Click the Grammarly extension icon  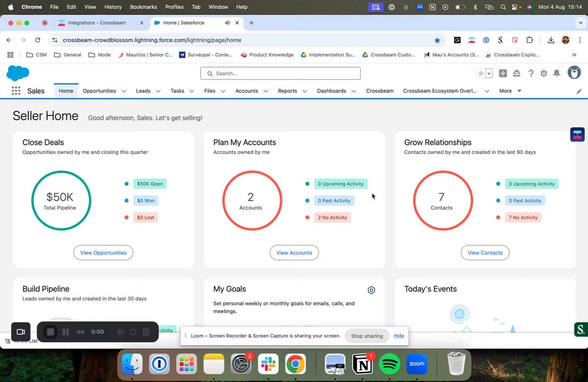[457, 40]
